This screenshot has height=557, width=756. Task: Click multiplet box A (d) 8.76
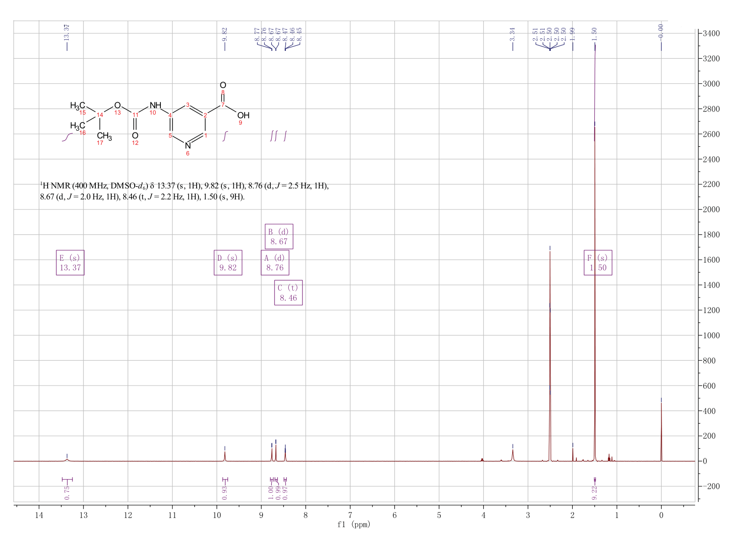coord(275,263)
